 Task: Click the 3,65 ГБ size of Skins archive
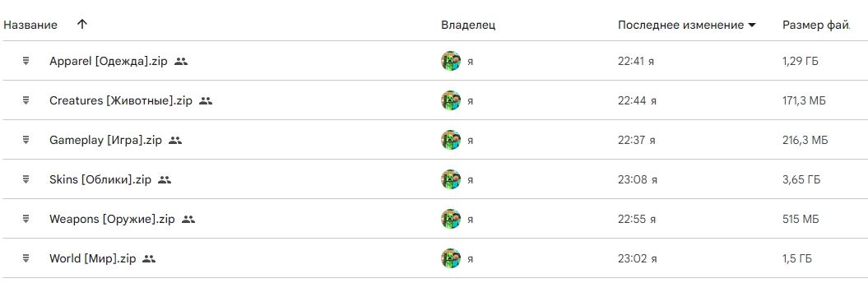(801, 179)
